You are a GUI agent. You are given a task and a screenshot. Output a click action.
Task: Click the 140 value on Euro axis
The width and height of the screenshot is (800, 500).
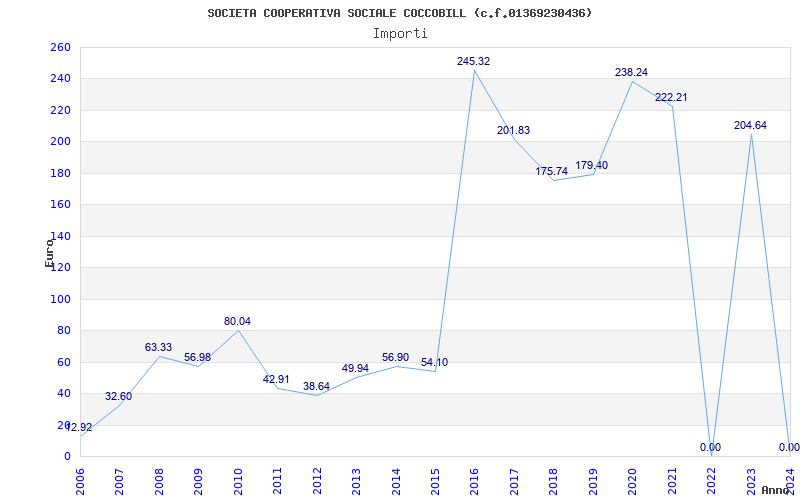pyautogui.click(x=60, y=236)
